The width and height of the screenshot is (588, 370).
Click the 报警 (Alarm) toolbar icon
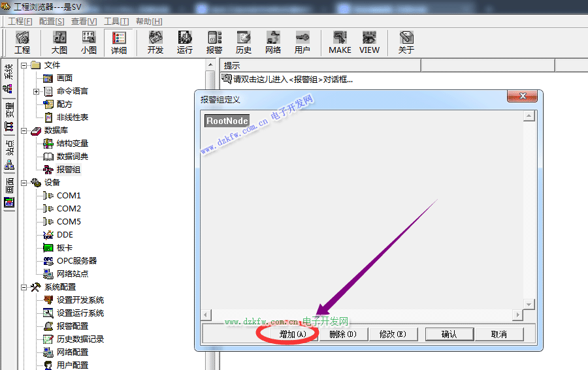pos(214,42)
